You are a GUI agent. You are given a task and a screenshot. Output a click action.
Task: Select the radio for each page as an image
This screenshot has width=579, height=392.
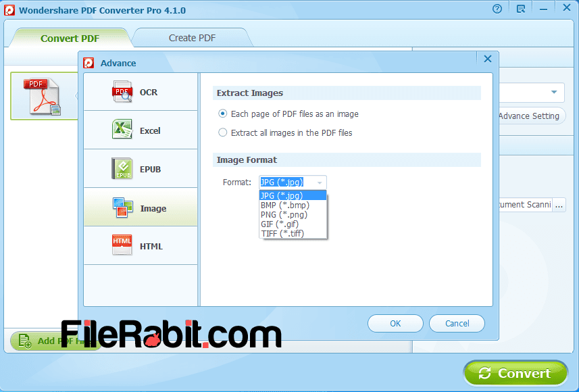222,114
